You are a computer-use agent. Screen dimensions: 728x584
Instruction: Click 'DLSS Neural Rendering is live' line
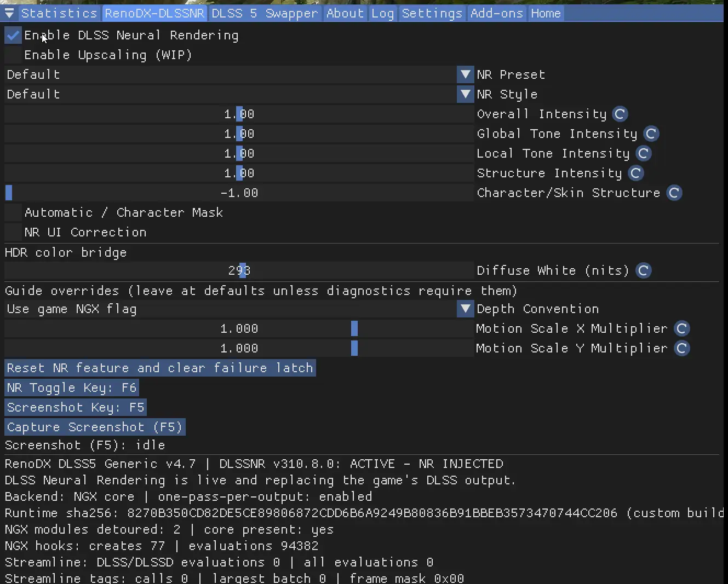[x=260, y=480]
